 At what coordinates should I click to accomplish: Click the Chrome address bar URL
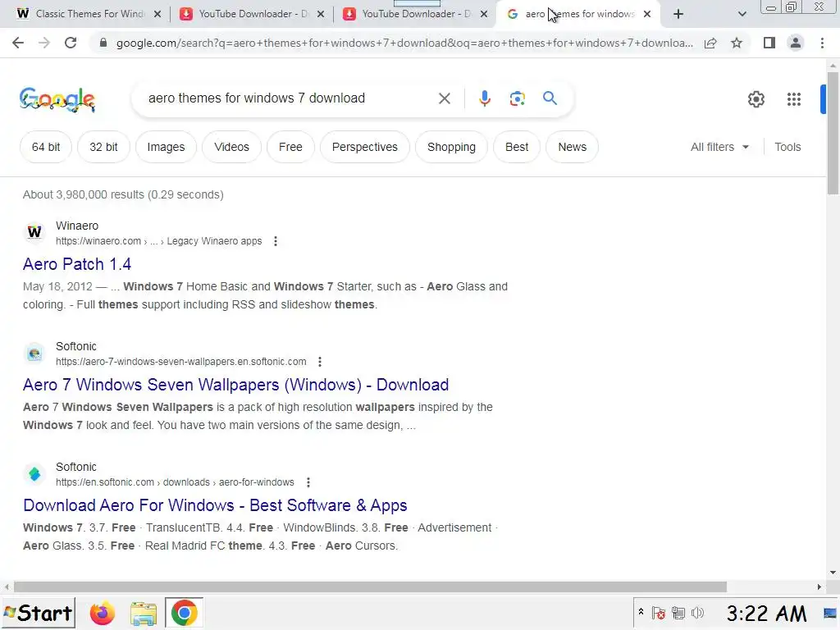click(404, 43)
